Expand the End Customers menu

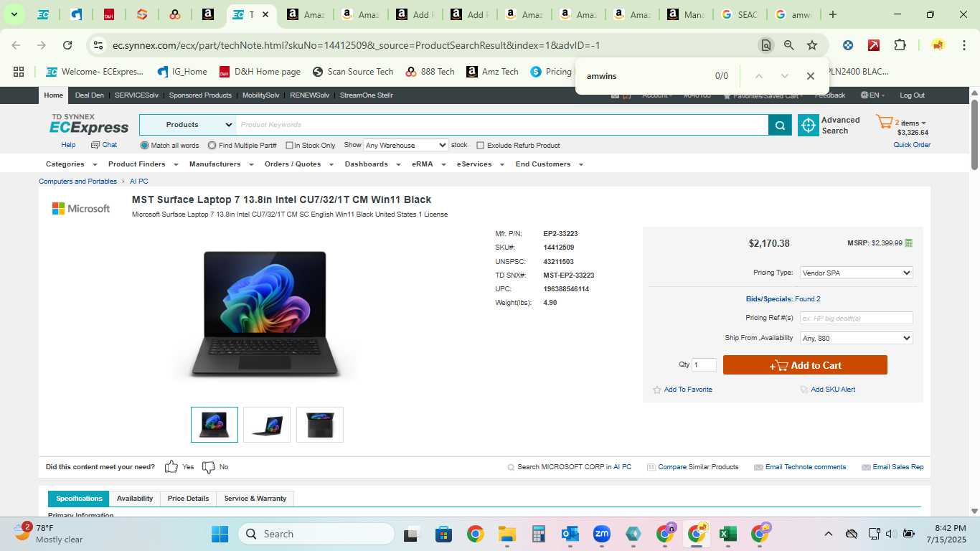click(x=549, y=164)
